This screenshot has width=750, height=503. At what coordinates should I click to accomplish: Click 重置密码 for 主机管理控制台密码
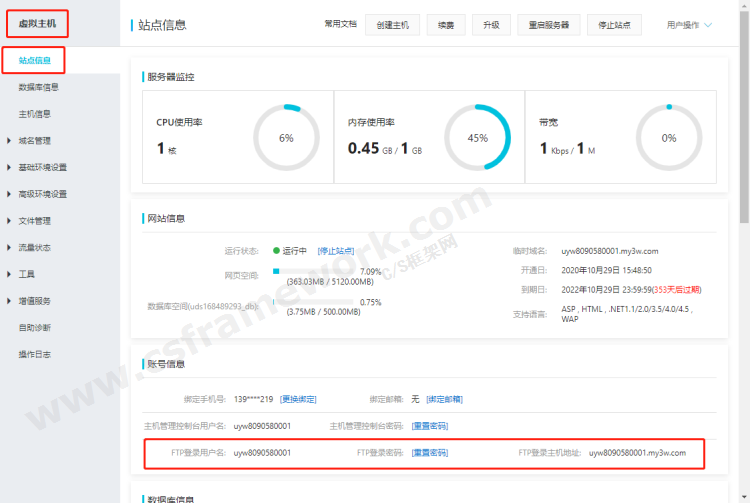click(430, 426)
